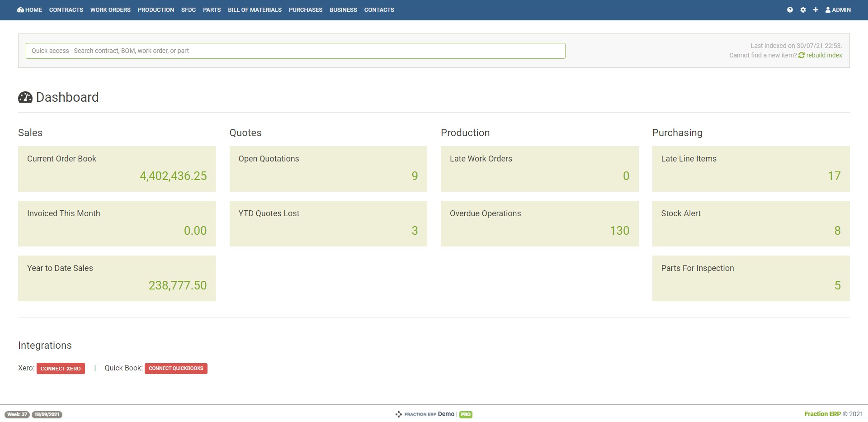Expand the Production menu
Viewport: 868px width, 422px height.
tap(156, 10)
